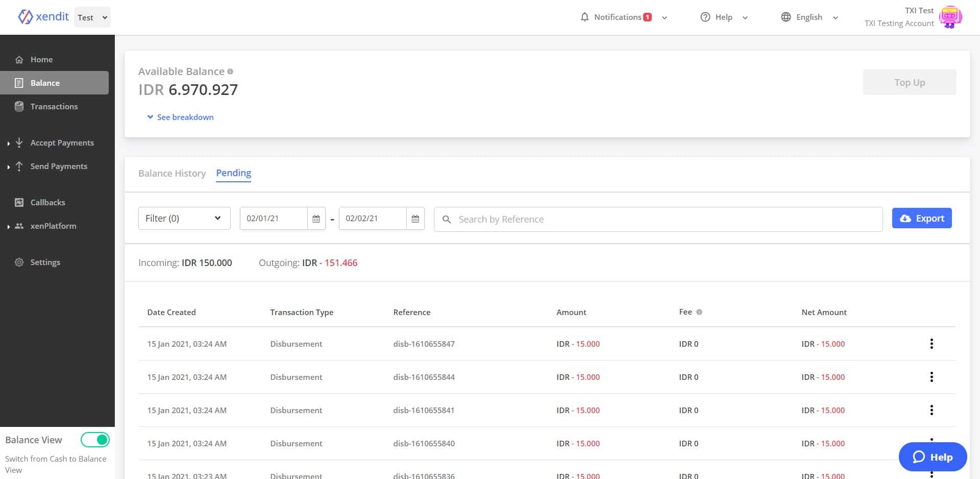Viewport: 980px width, 479px height.
Task: Click the language globe icon
Action: click(x=786, y=17)
